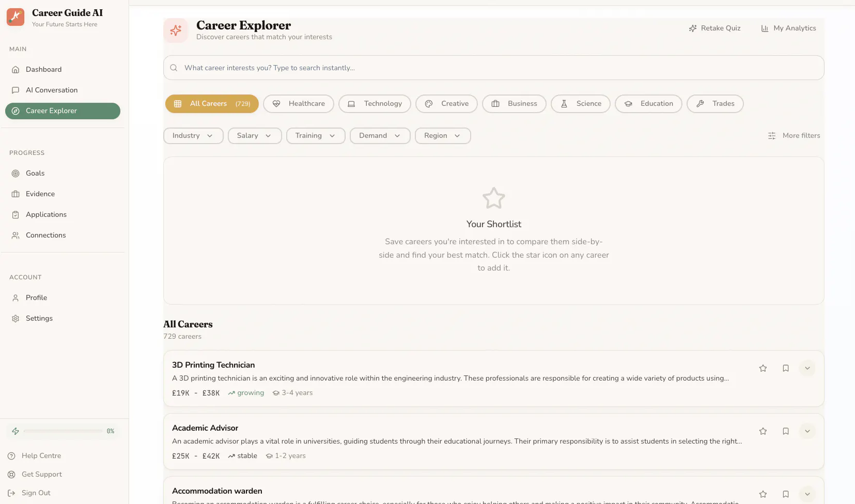This screenshot has height=504, width=855.
Task: Open the 3D Printing Technician title
Action: coord(213,365)
